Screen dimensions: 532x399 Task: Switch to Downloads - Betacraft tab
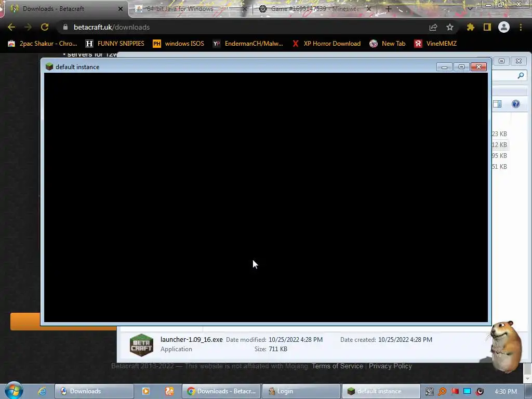(64, 9)
